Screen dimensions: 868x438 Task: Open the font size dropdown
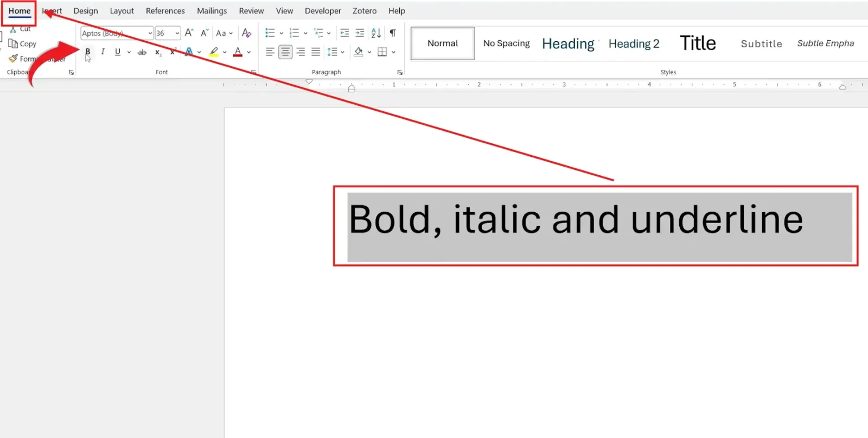click(x=177, y=33)
